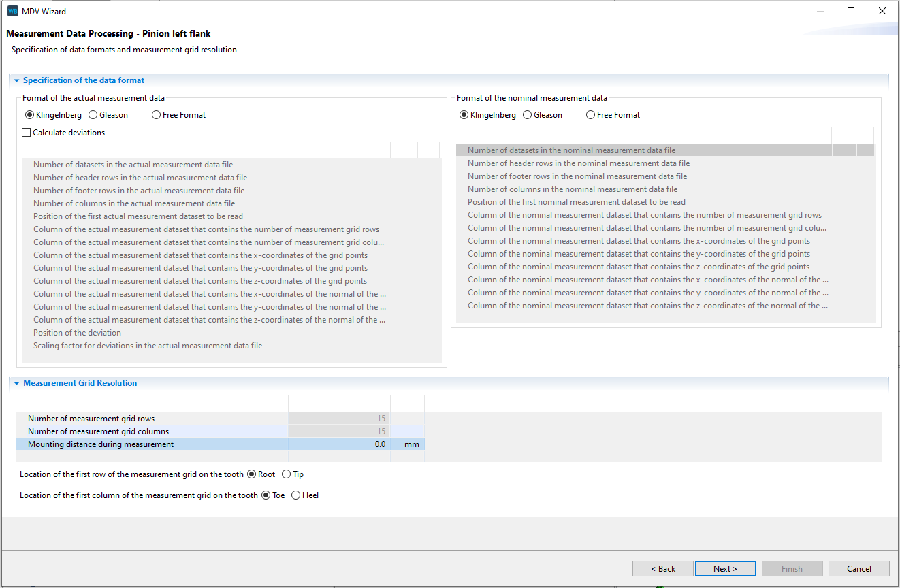Viewport: 900px width, 588px height.
Task: Choose Free Format for nominal measurement data
Action: [590, 114]
